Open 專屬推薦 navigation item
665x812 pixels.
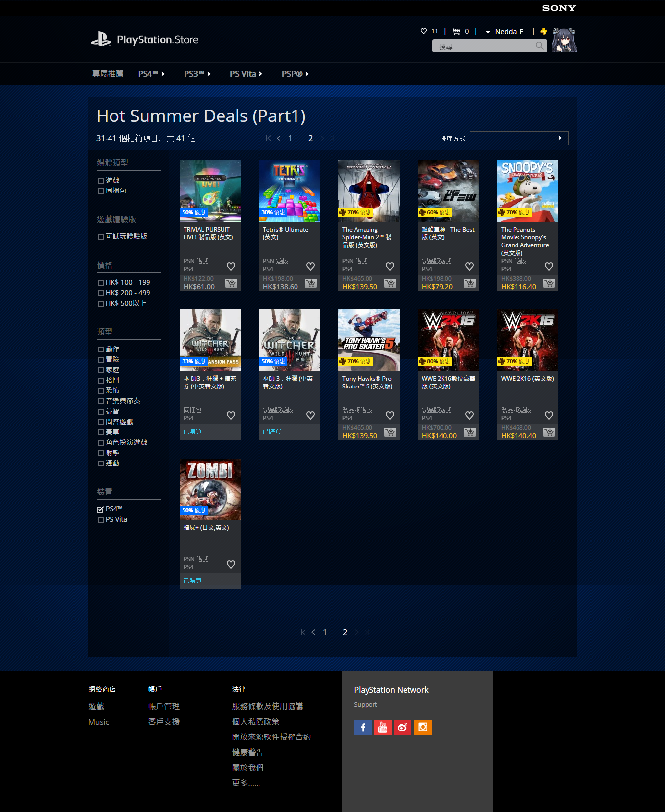(108, 74)
